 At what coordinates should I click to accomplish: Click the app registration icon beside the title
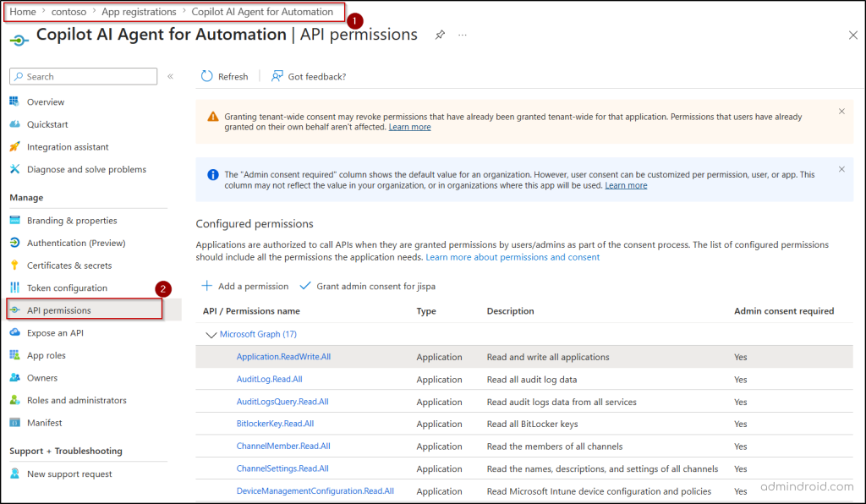[x=19, y=40]
